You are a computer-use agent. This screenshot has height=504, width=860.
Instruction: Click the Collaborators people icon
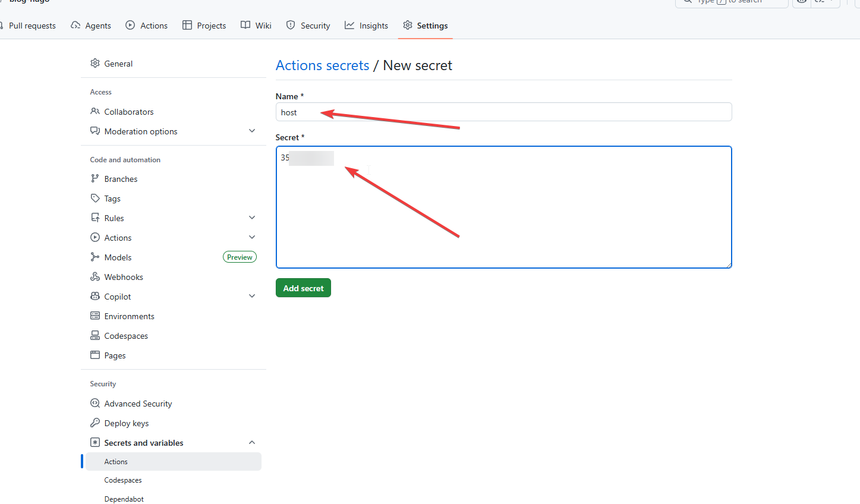[95, 112]
